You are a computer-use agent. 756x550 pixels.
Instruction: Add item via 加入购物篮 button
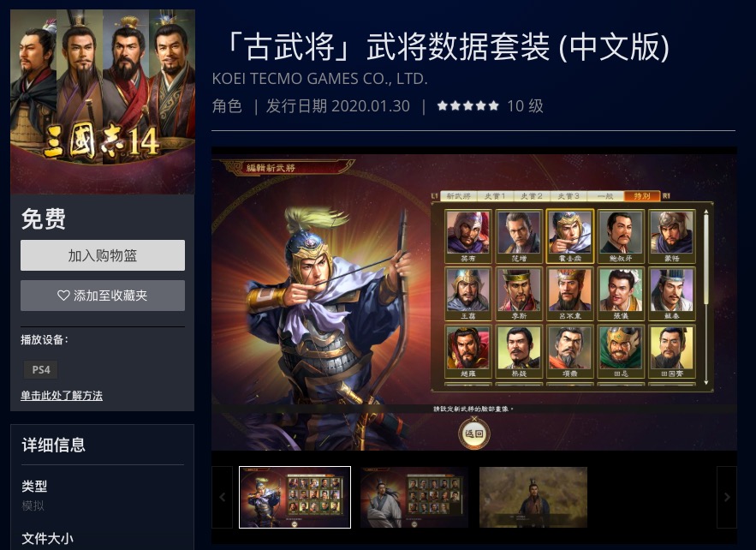coord(103,255)
